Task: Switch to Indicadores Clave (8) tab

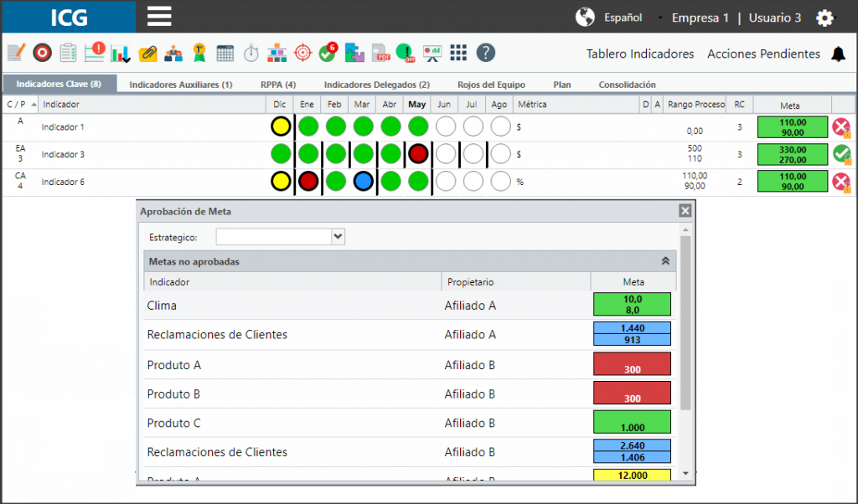Action: [59, 85]
